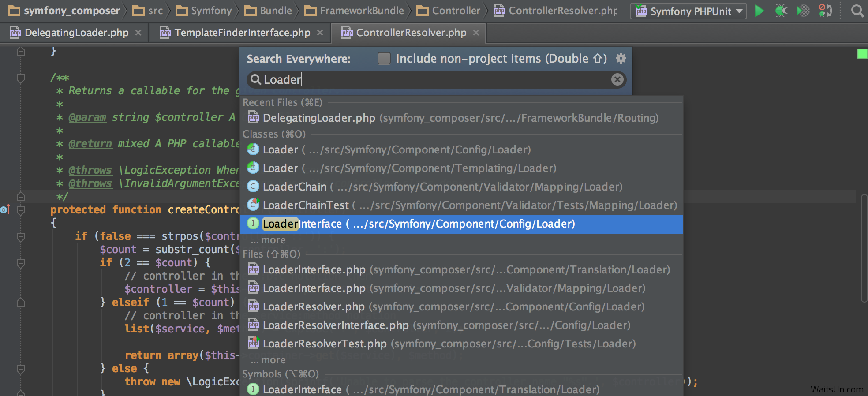
Task: Open LoaderResolverInterface.php from the Files results
Action: click(x=335, y=325)
